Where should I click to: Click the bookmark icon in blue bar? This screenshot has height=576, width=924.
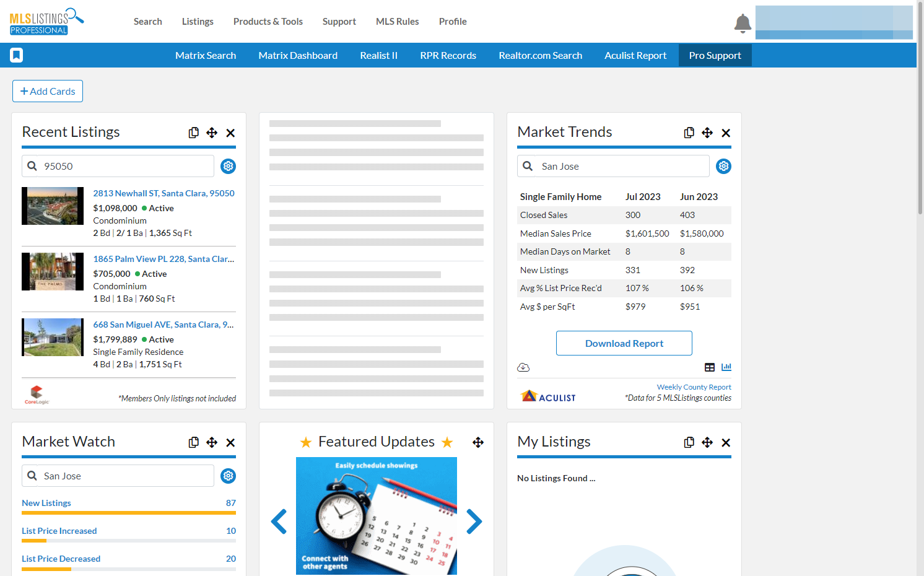[x=17, y=55]
